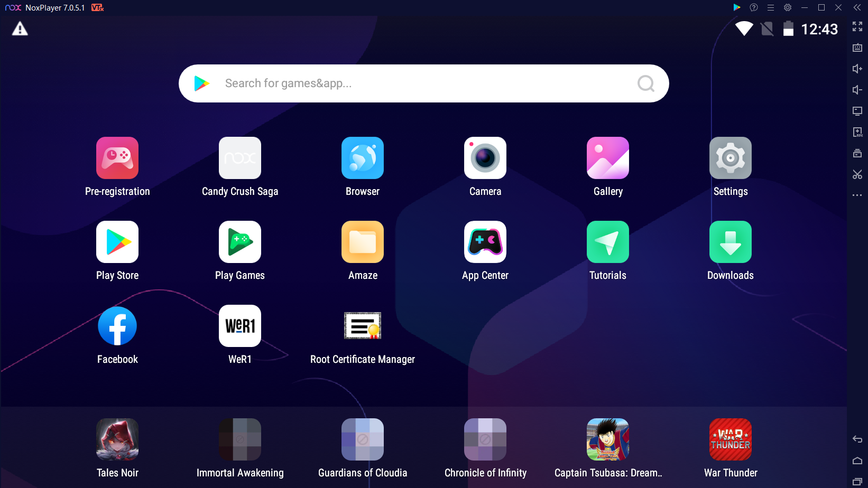Click the monitor screen icon in sidebar

coord(857,111)
